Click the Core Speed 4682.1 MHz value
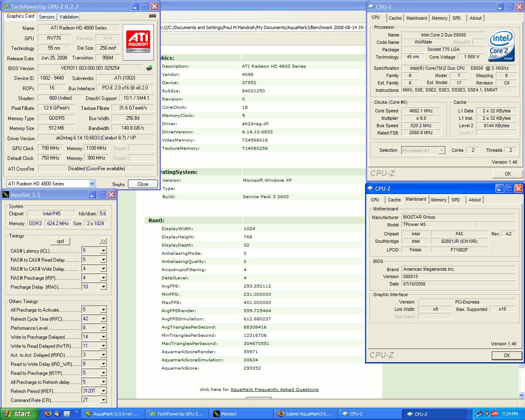The image size is (525, 420). [x=421, y=111]
